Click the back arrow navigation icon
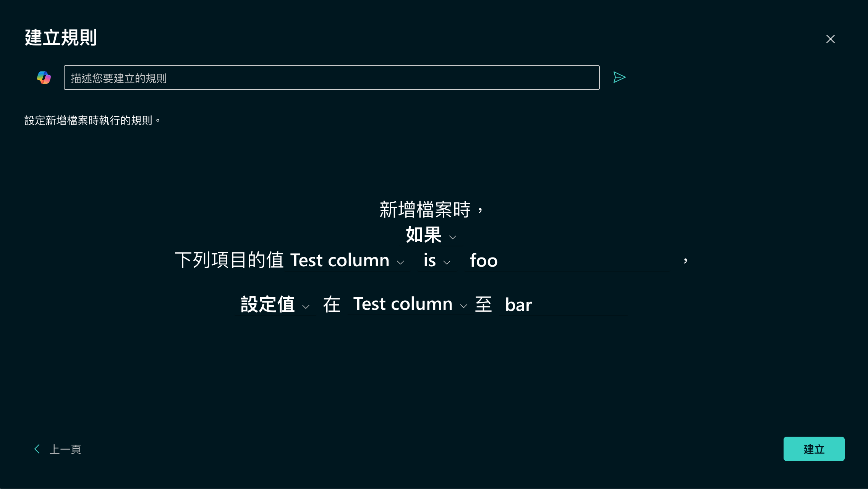Screen dimensions: 868x489 (x=37, y=449)
